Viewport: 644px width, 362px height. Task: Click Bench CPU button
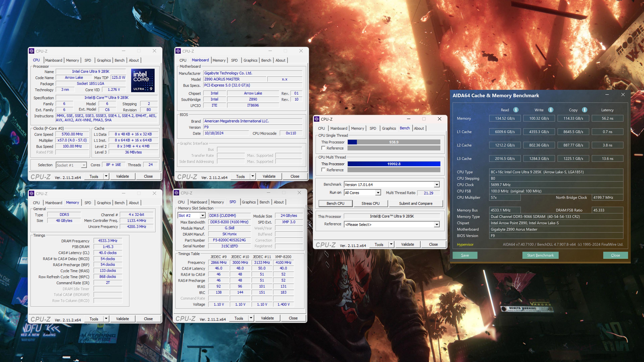[x=335, y=203]
